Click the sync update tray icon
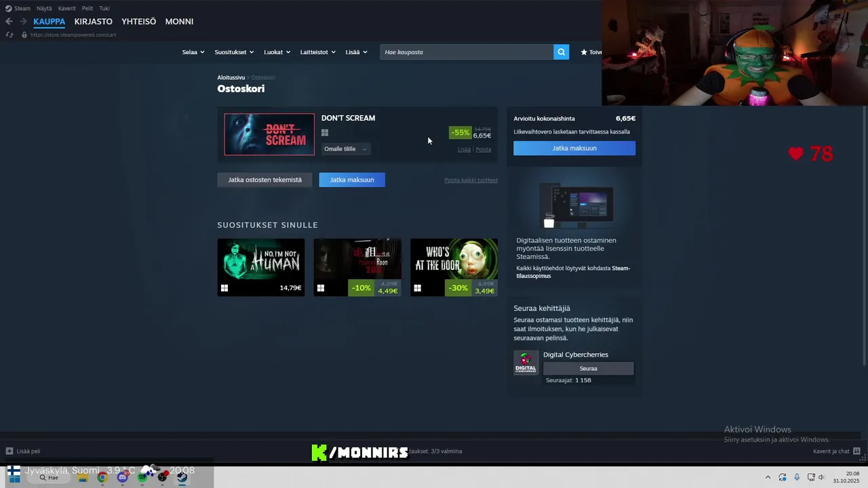This screenshot has width=868, height=488. coord(783,477)
